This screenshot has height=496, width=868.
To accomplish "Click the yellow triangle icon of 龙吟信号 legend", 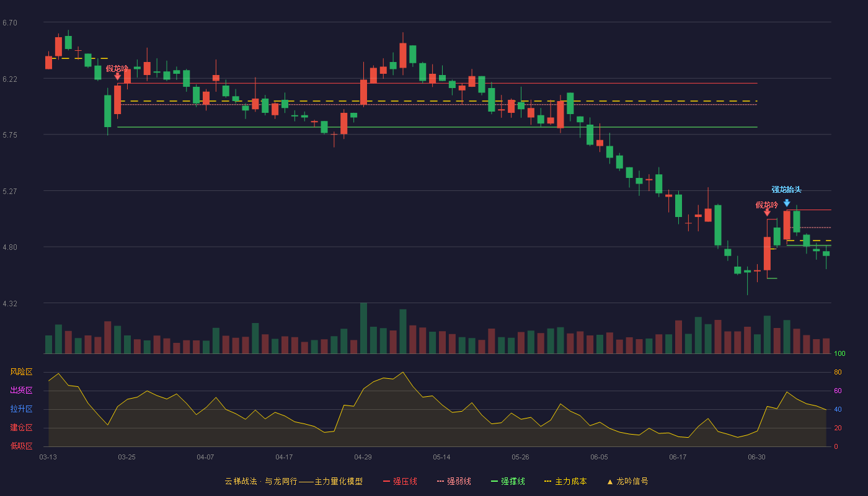I will click(609, 482).
